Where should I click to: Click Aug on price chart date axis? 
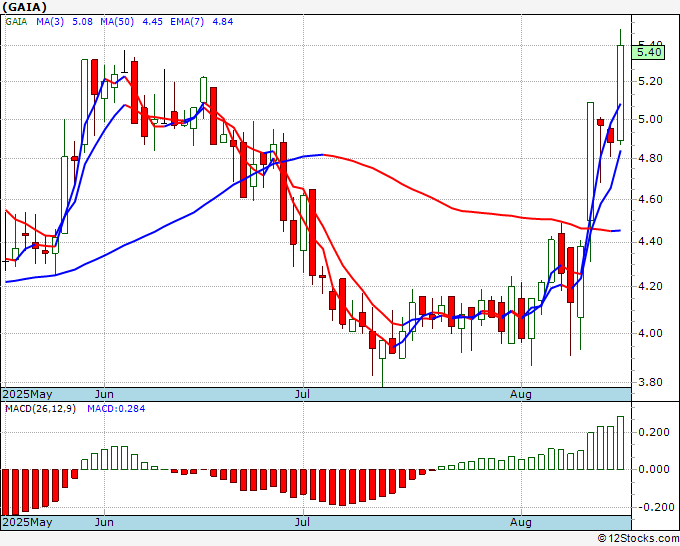(x=520, y=395)
